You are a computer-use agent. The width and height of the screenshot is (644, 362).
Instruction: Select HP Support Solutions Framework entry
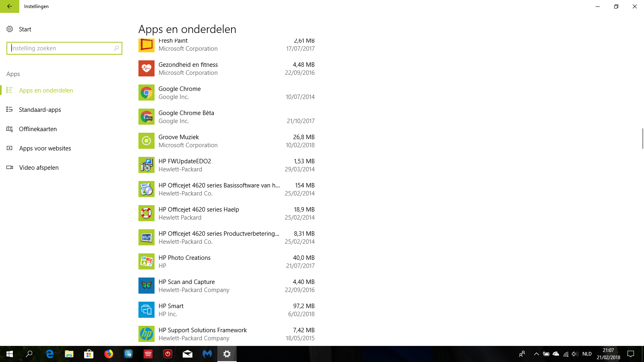[227, 334]
